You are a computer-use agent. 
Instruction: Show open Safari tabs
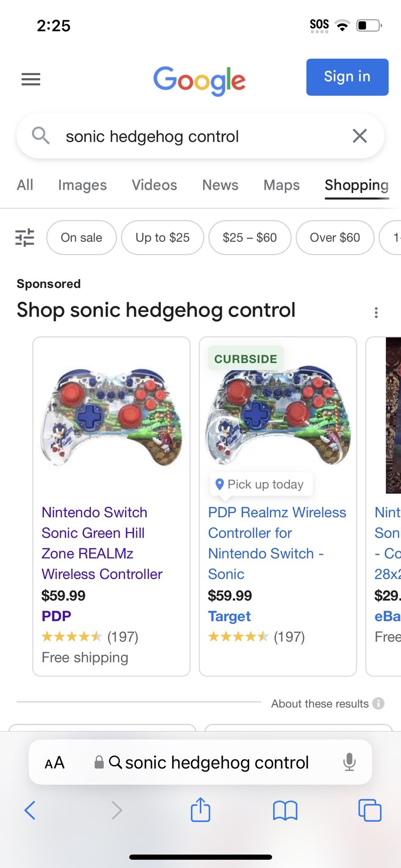pyautogui.click(x=369, y=810)
